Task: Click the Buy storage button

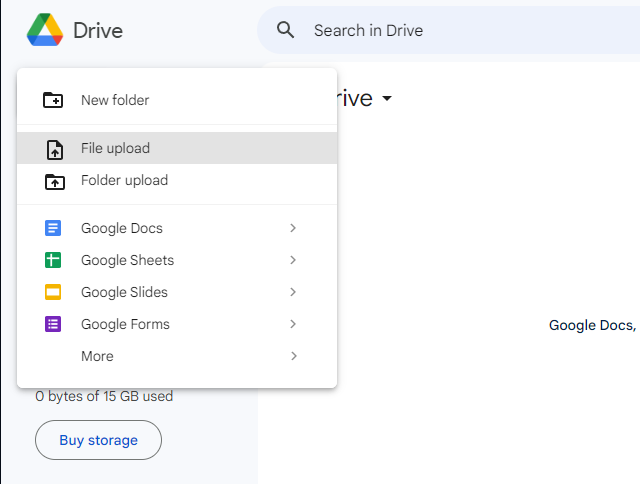Action: click(x=98, y=440)
